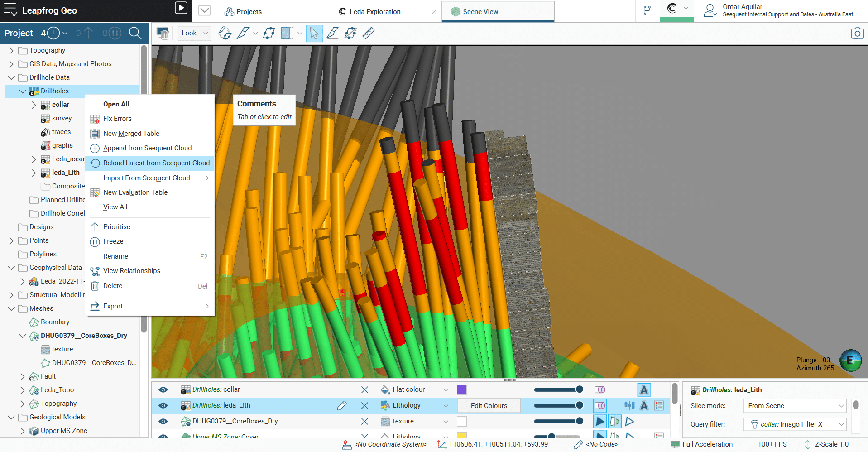Select New Merged Table menu item
This screenshot has width=868, height=452.
(x=131, y=134)
